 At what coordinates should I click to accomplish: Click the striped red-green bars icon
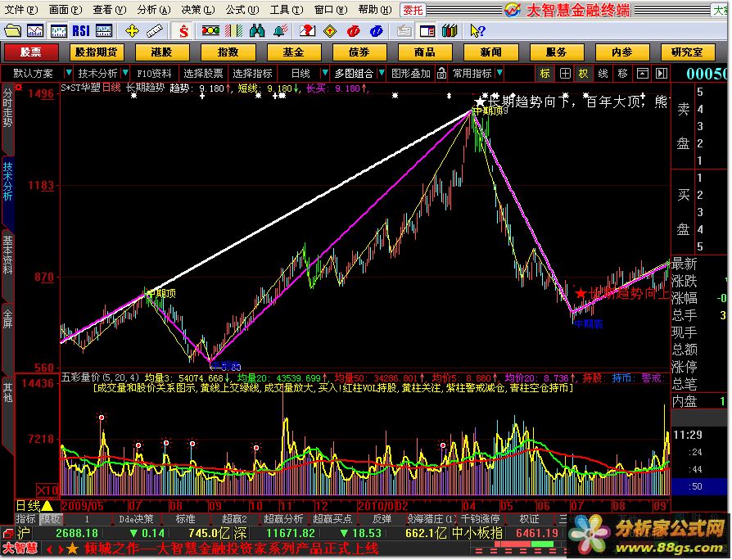pos(233,31)
